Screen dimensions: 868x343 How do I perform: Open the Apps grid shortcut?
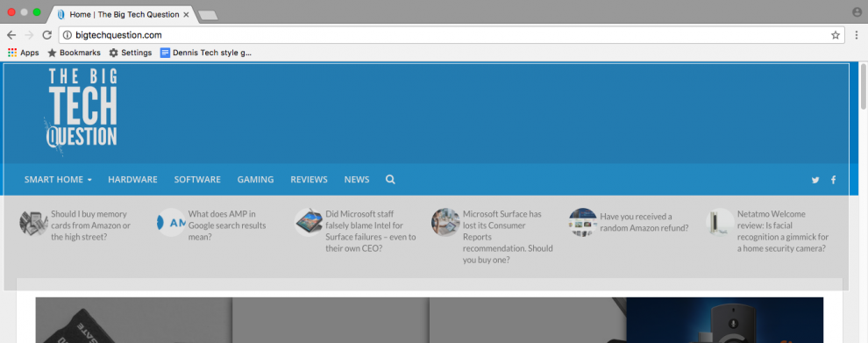(x=24, y=53)
